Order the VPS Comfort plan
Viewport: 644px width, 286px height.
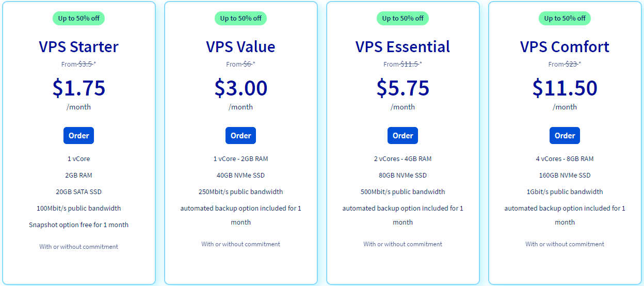click(565, 135)
